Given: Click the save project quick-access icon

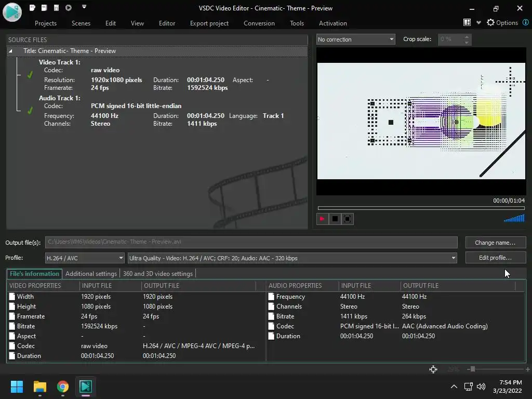Looking at the screenshot, I should (56, 7).
